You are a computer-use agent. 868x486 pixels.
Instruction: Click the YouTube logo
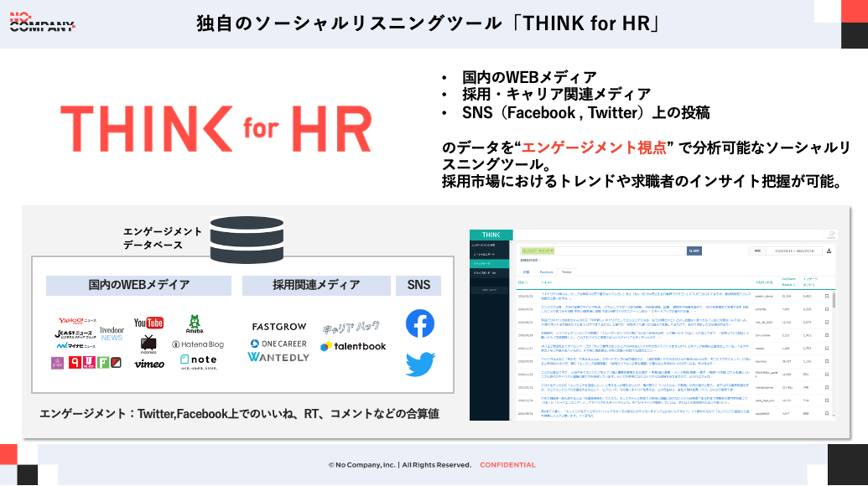click(x=148, y=323)
